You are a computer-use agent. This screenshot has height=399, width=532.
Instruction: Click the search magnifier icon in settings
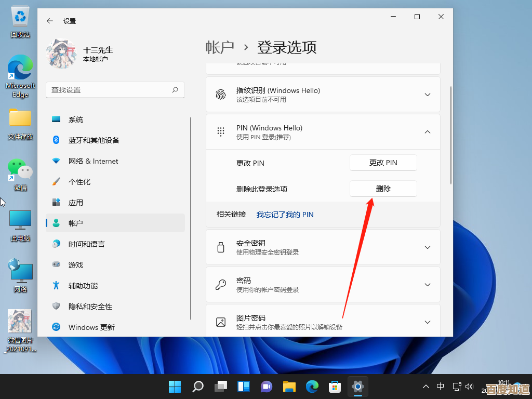pos(176,90)
